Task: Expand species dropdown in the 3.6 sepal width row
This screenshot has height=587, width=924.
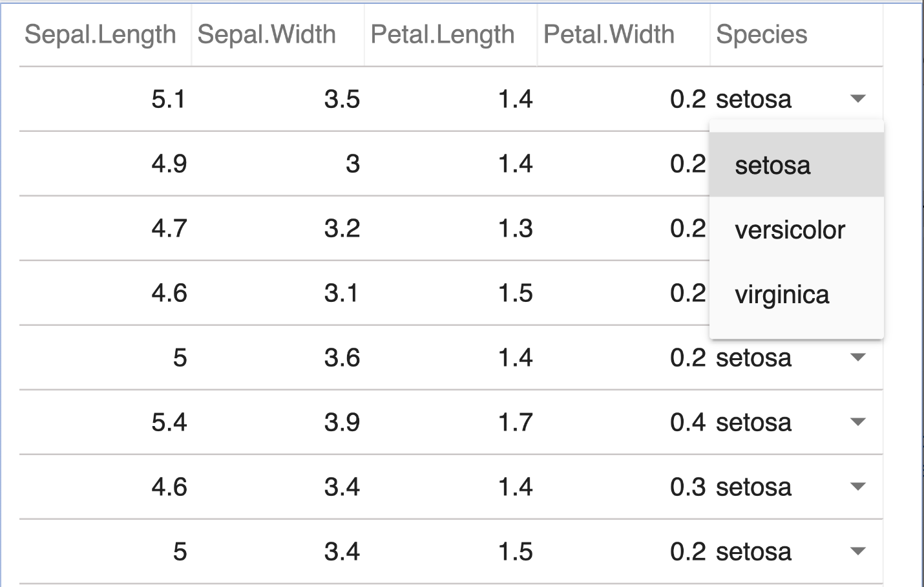Action: pyautogui.click(x=857, y=358)
